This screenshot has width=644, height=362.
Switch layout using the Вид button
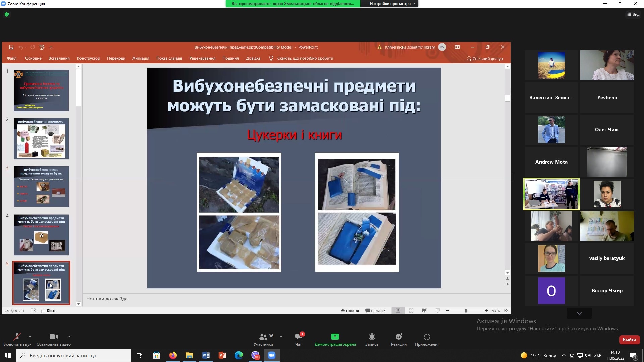[x=633, y=14]
